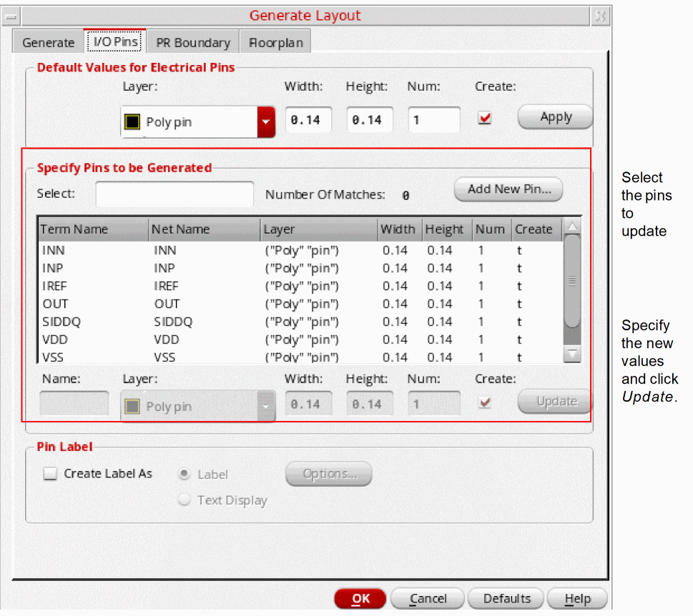Open the PR Boundary tab

[x=193, y=43]
